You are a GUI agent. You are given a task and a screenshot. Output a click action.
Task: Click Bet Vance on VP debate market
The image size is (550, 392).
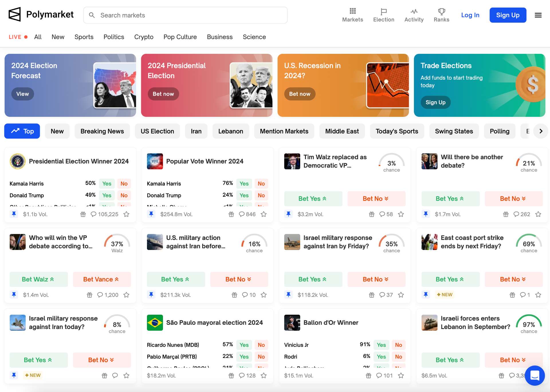(102, 279)
